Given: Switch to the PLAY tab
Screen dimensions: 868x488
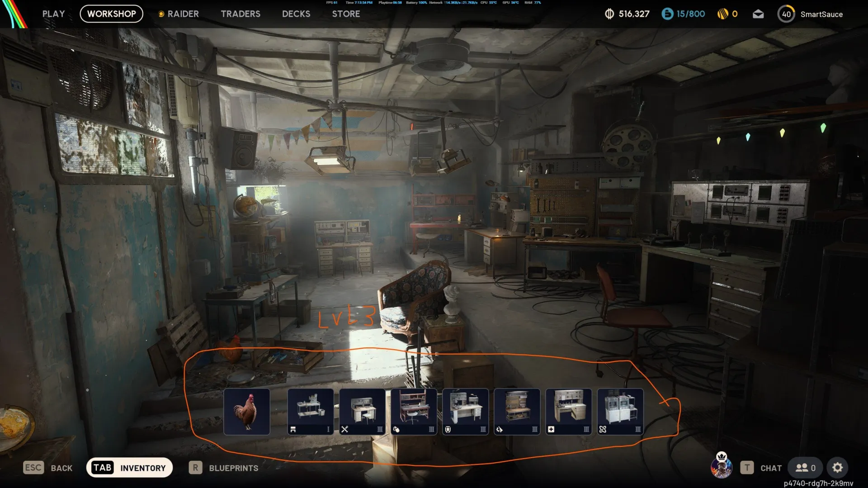Looking at the screenshot, I should [x=54, y=14].
